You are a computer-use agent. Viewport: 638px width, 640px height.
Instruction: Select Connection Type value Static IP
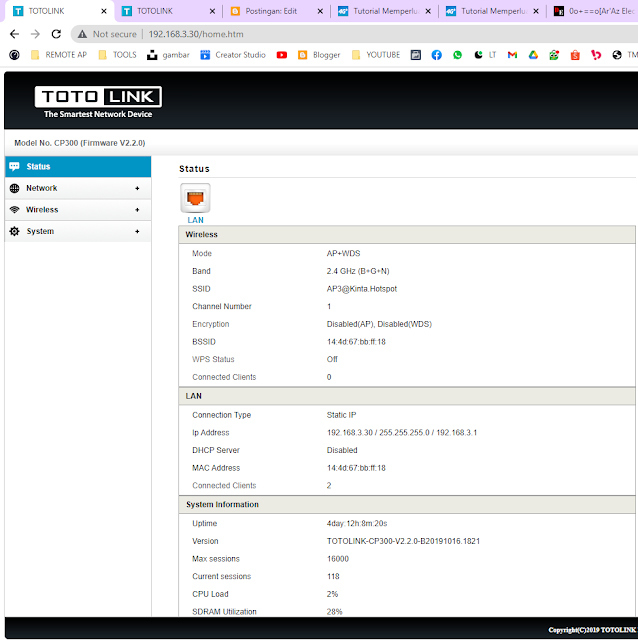tap(341, 415)
